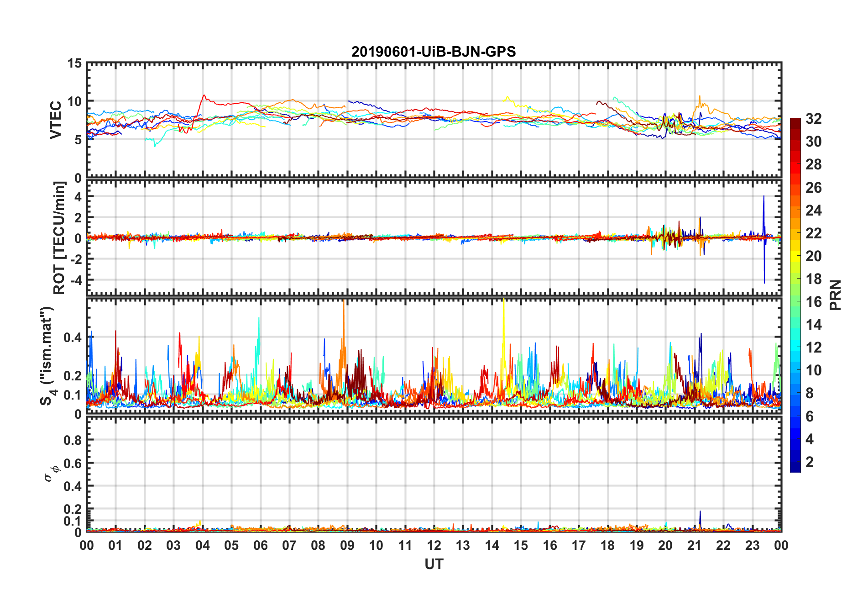Click the PRN colorbar gradient strip
868x590 pixels.
(x=795, y=295)
